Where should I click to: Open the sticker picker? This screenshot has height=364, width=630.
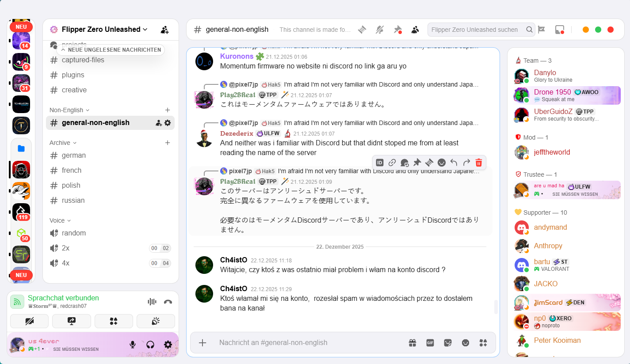tap(448, 343)
